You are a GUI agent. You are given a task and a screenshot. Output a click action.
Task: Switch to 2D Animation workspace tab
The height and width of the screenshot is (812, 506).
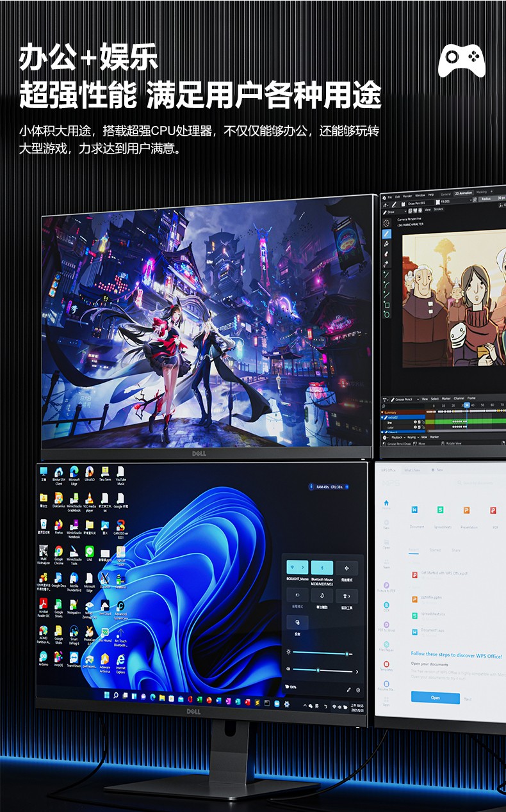point(463,193)
